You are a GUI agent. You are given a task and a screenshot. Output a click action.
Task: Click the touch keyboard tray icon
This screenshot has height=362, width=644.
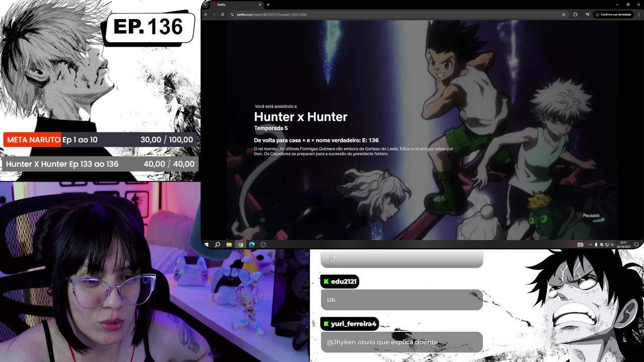[581, 245]
